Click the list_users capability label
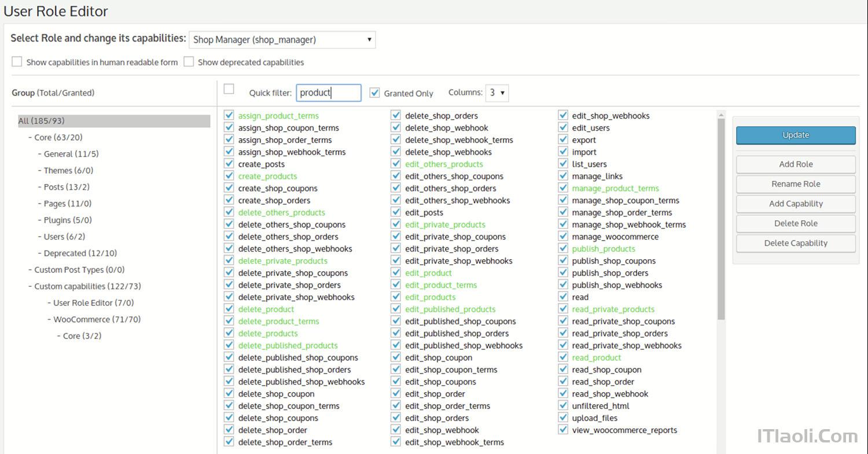 point(589,164)
